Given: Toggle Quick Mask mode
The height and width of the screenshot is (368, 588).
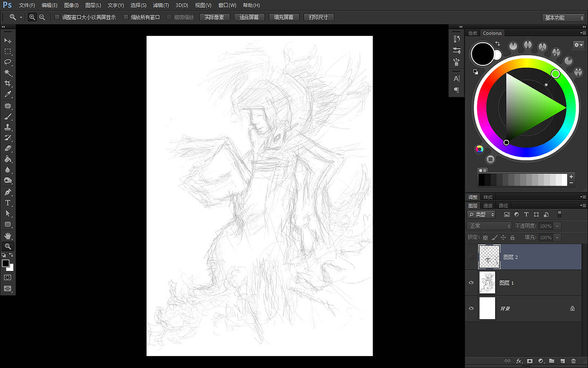Looking at the screenshot, I should coord(8,277).
